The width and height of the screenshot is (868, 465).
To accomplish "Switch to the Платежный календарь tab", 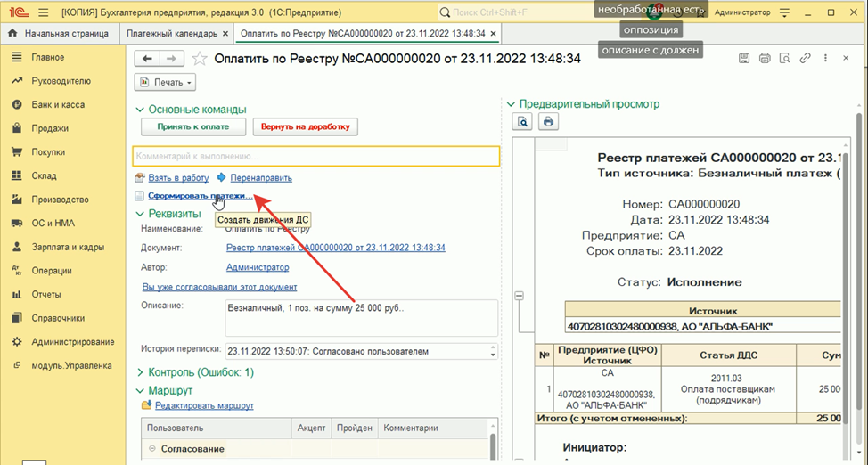I will 172,34.
